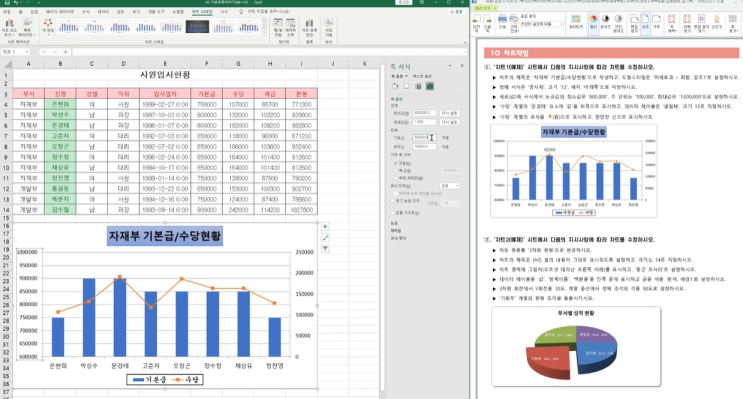This screenshot has width=743, height=399.
Task: Expand the chart styles gallery
Action: [x=264, y=32]
